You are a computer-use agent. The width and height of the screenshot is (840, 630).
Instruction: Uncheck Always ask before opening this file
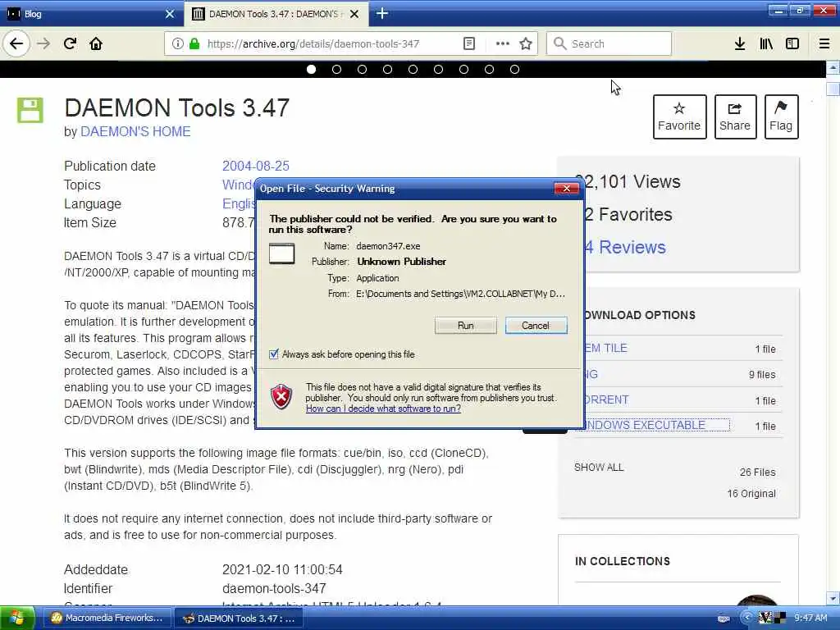tap(274, 354)
